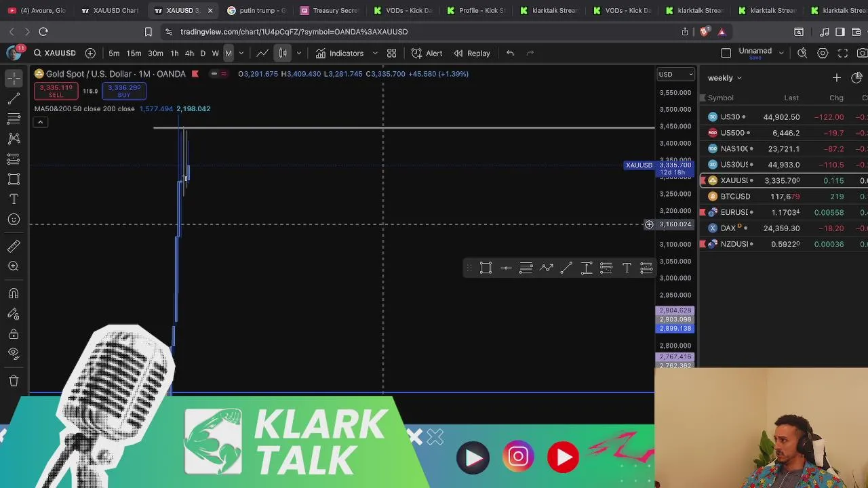Select DAX row in the watchlist

785,228
